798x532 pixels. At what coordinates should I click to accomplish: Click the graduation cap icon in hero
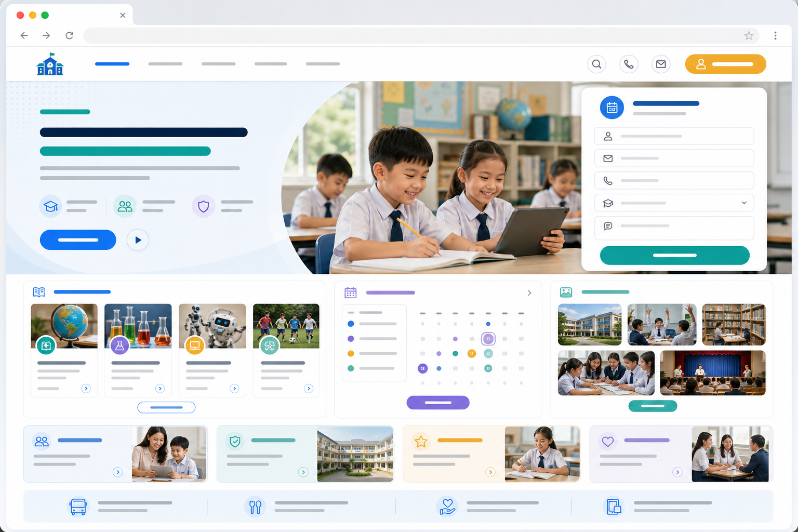click(x=50, y=206)
